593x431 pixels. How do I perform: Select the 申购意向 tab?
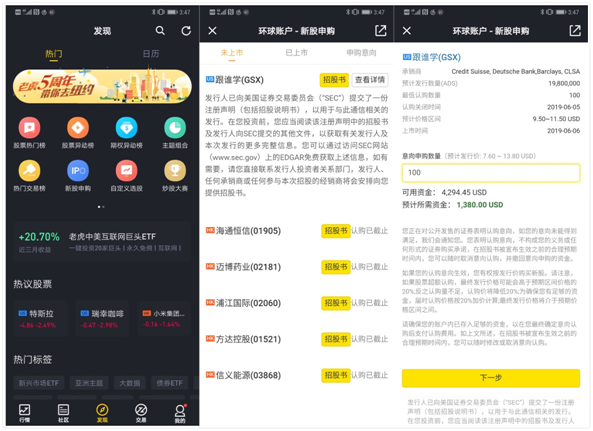click(361, 53)
